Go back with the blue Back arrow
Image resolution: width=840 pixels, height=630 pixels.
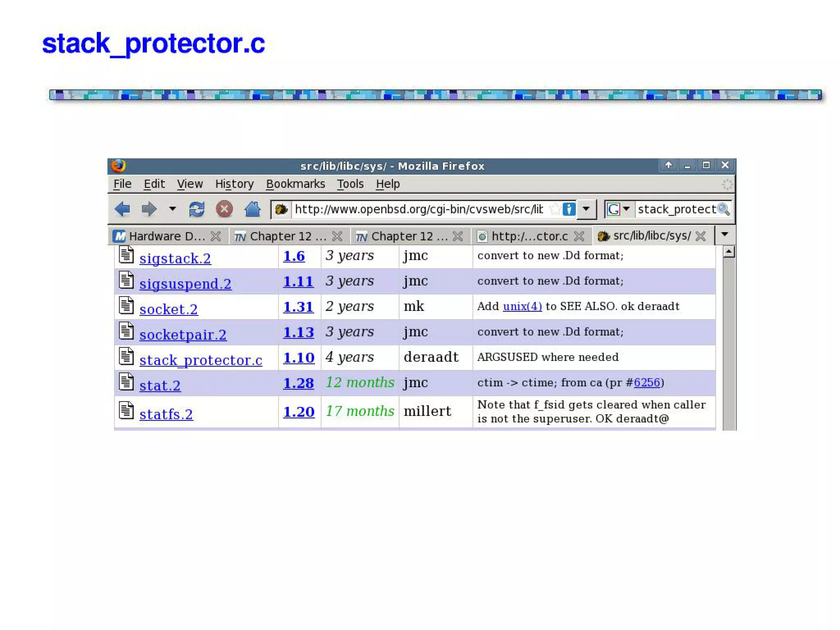(x=122, y=209)
